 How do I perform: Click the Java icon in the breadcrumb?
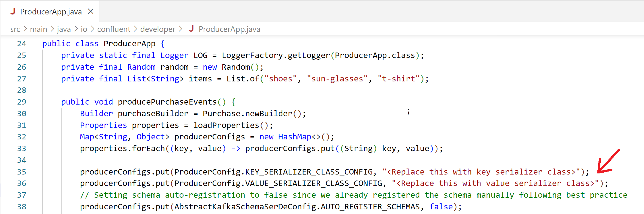(x=191, y=29)
